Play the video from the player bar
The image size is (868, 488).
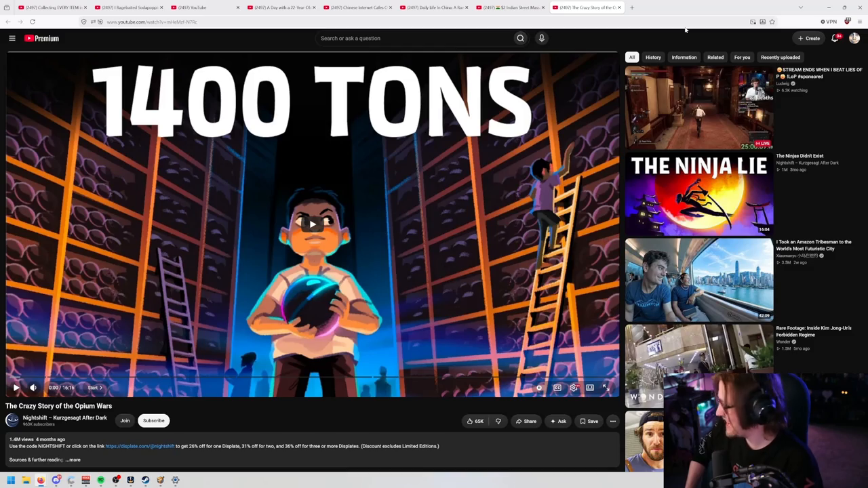click(16, 388)
